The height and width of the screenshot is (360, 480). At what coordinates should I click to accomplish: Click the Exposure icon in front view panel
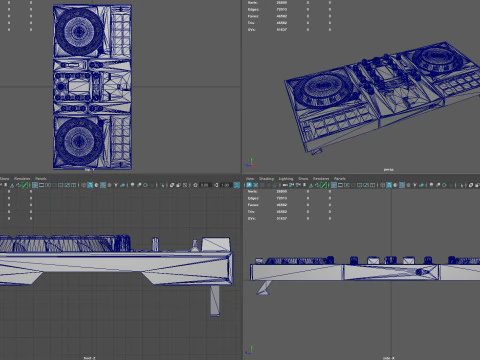pyautogui.click(x=195, y=185)
